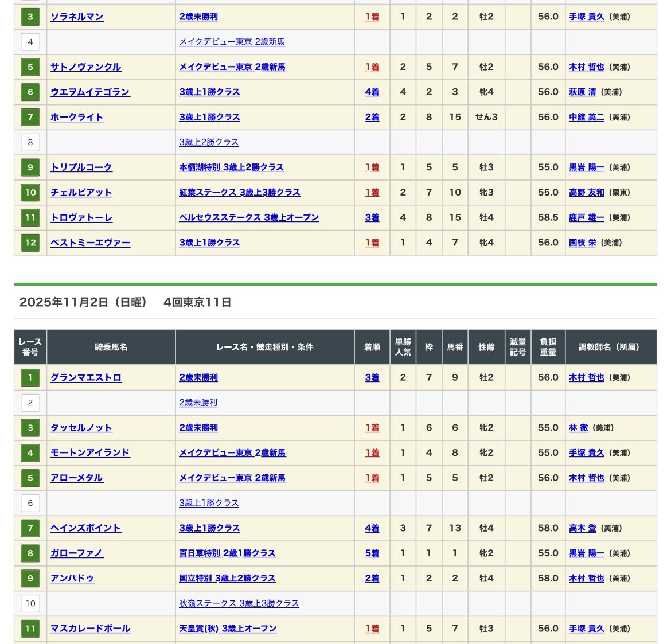
Task: Open 百日草特別 2歳1勝クラス race link
Action: 227,553
